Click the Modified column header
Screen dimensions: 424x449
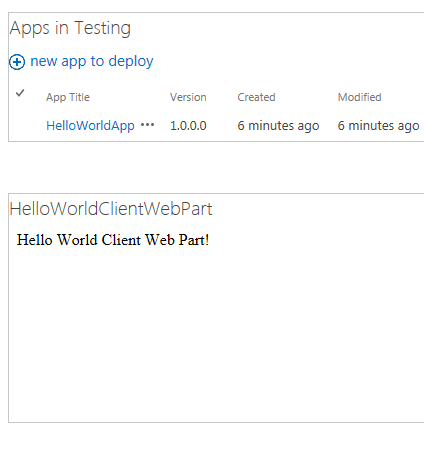click(x=360, y=97)
